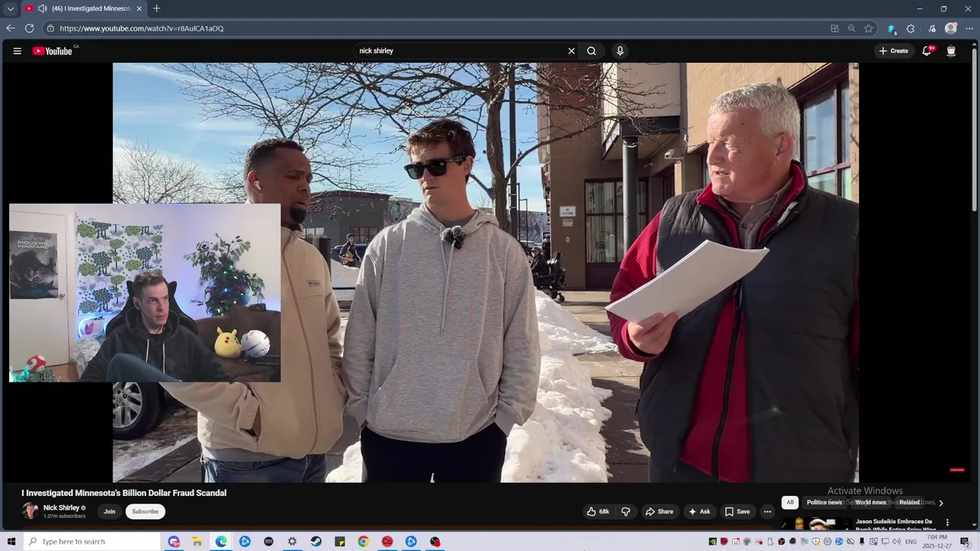Open Steam from the taskbar
Image resolution: width=980 pixels, height=551 pixels.
tap(316, 542)
